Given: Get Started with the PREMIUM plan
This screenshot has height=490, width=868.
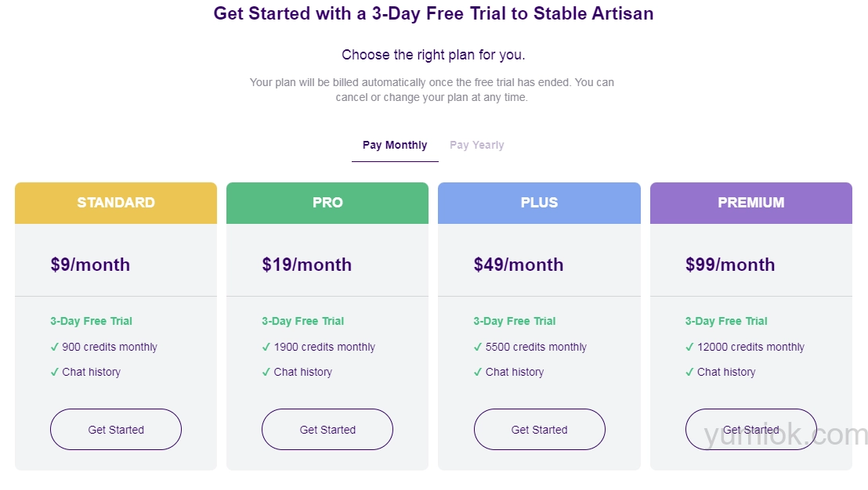Looking at the screenshot, I should click(x=750, y=429).
